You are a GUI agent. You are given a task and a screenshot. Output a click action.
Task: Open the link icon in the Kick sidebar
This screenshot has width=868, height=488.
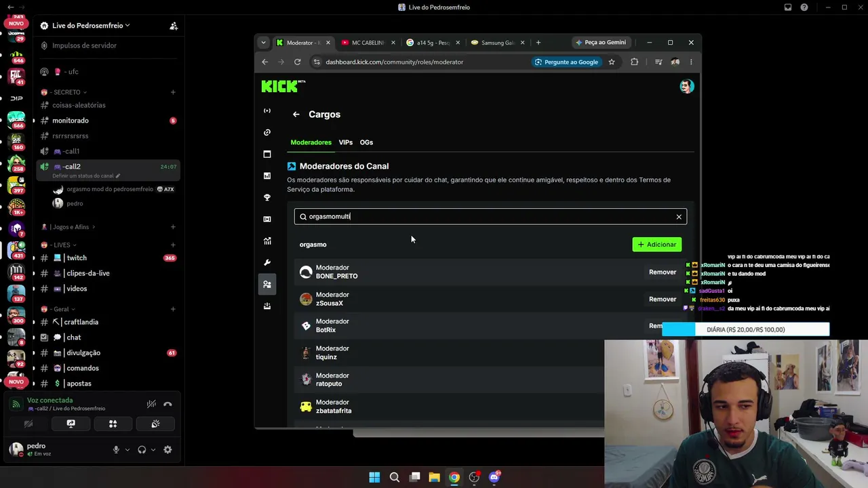[267, 132]
